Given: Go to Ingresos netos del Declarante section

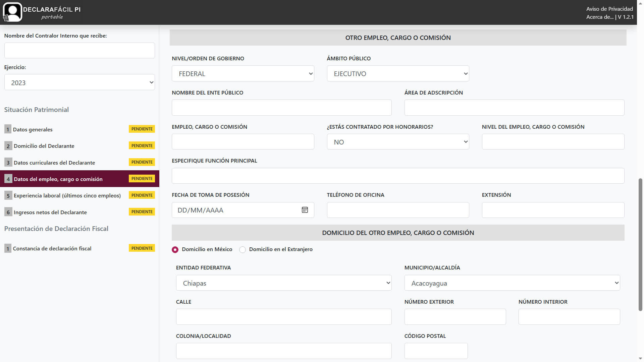Looking at the screenshot, I should click(79, 212).
